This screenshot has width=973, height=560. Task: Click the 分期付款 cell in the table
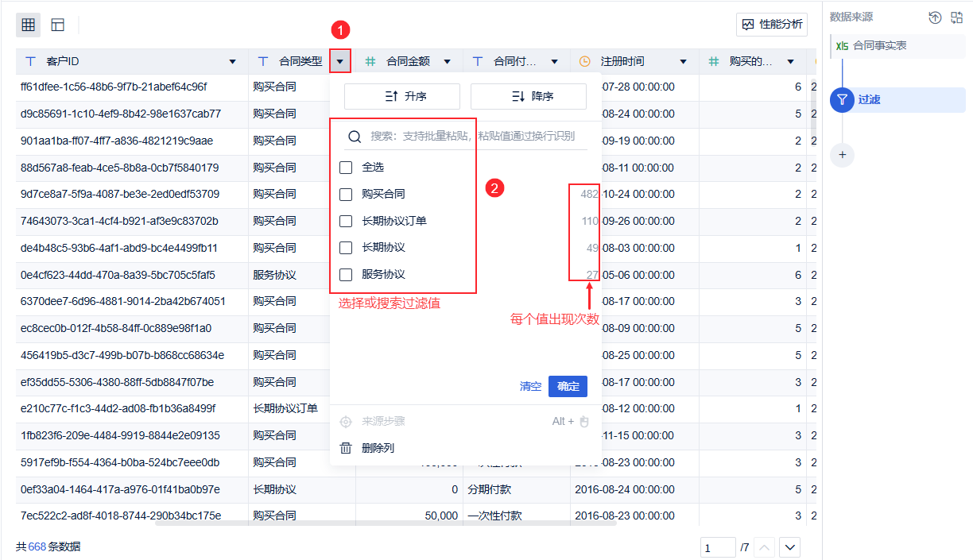(517, 489)
